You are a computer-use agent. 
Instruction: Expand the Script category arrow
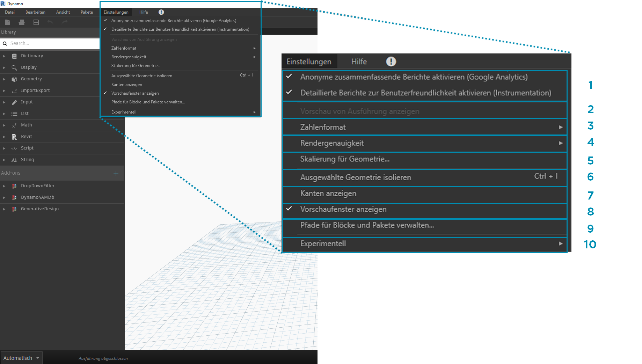4,148
